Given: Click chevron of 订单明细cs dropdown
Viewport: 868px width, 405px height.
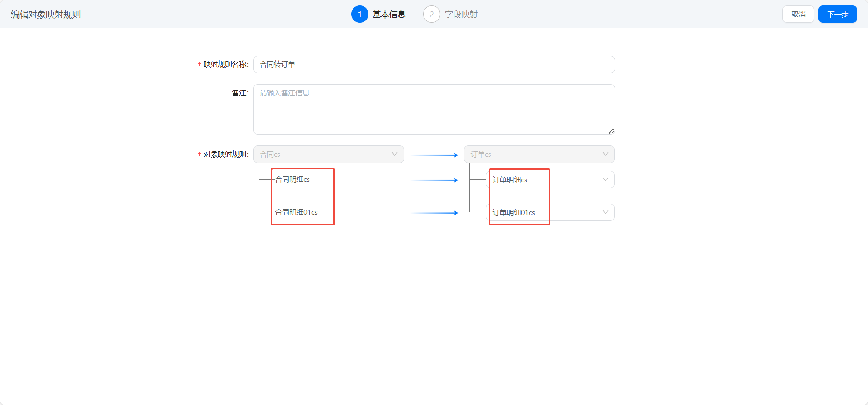Looking at the screenshot, I should [606, 180].
